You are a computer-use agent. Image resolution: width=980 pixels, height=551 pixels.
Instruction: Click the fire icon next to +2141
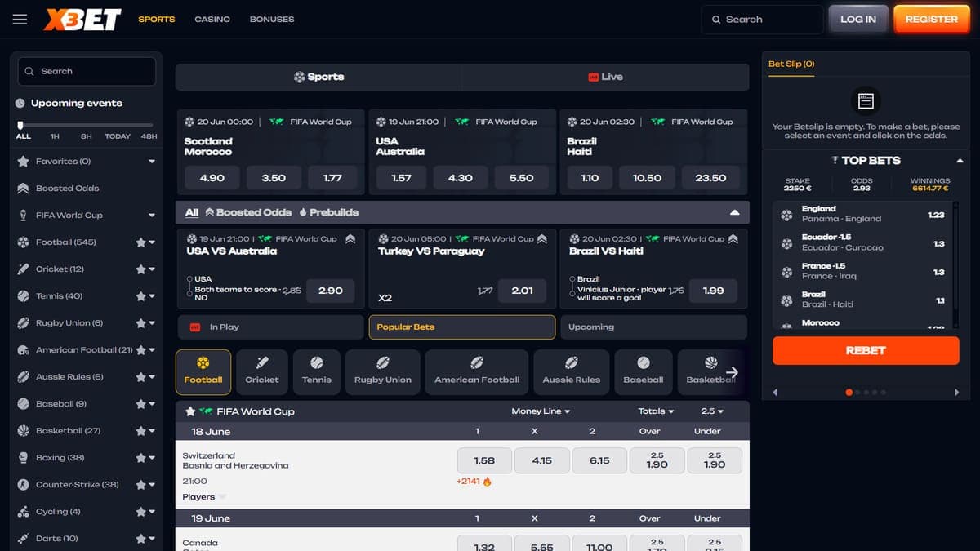click(x=488, y=482)
